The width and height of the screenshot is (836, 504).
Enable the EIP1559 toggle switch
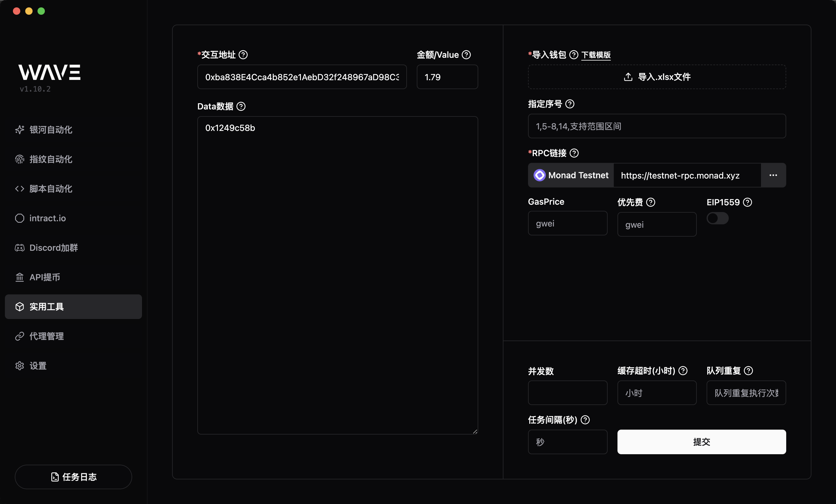click(x=717, y=219)
